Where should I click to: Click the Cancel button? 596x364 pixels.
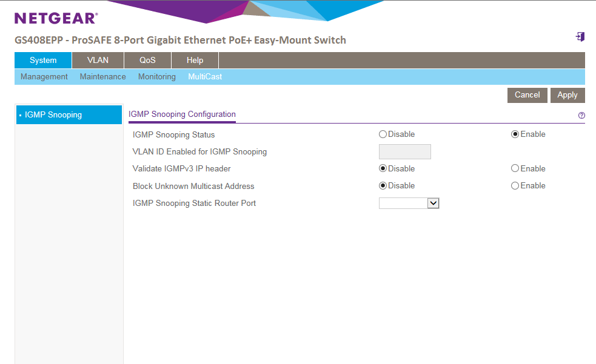pos(527,95)
